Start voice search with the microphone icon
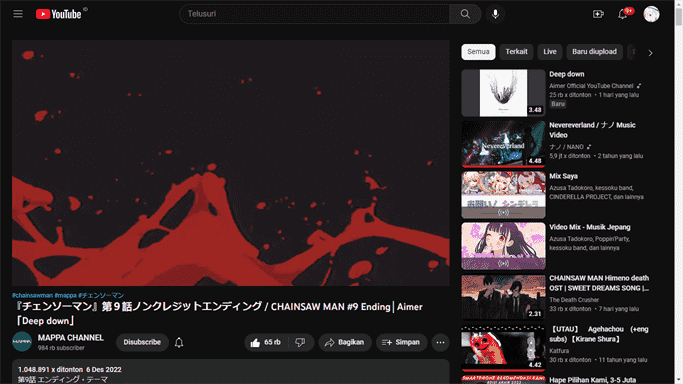683x384 pixels. (495, 14)
